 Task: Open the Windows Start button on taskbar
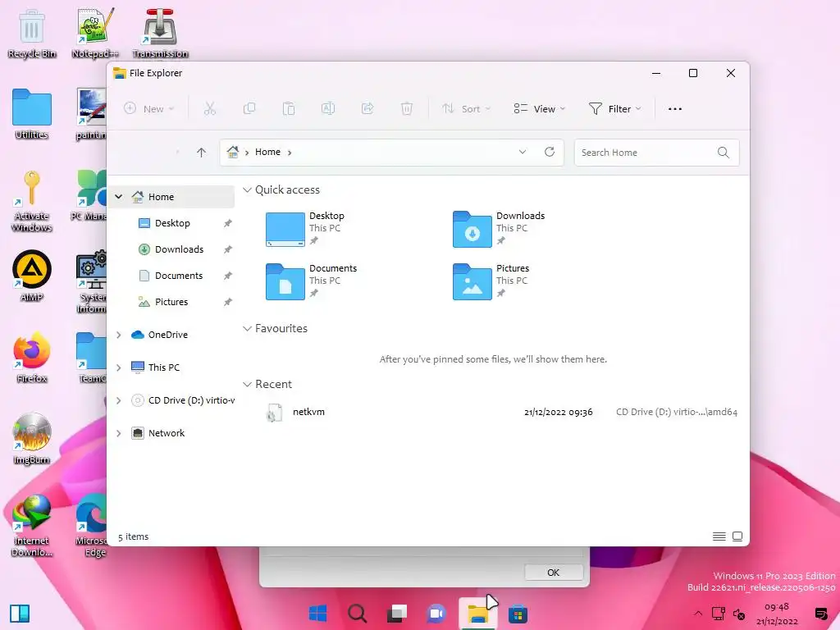pos(317,614)
